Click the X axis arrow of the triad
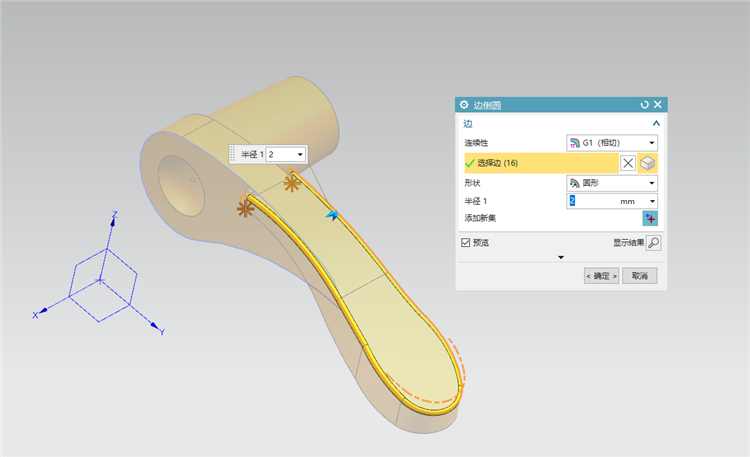750x457 pixels. pos(41,312)
